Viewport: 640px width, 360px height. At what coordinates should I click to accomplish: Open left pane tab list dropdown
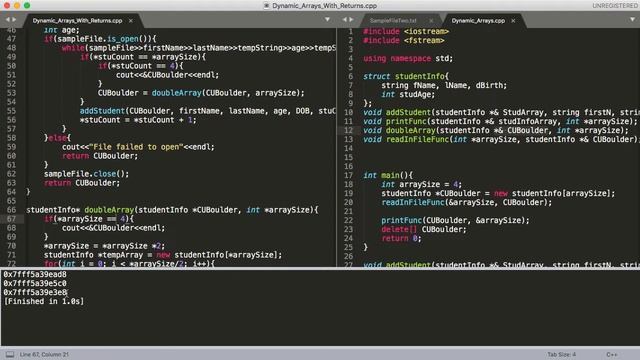point(327,19)
